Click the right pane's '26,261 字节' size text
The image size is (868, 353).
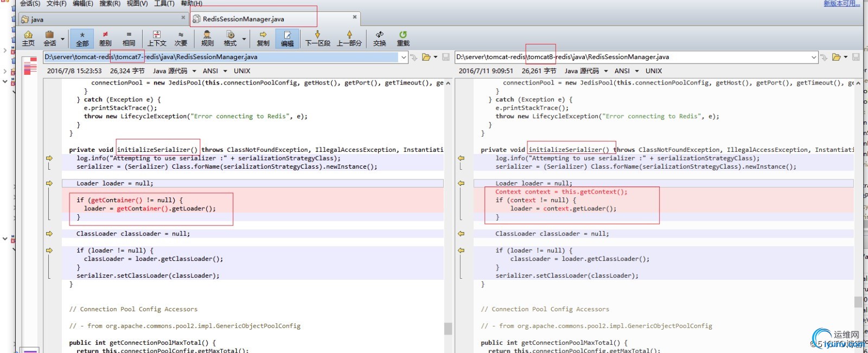click(539, 71)
